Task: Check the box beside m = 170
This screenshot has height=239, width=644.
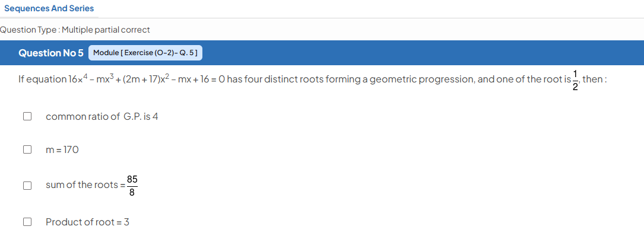Action: (x=27, y=149)
